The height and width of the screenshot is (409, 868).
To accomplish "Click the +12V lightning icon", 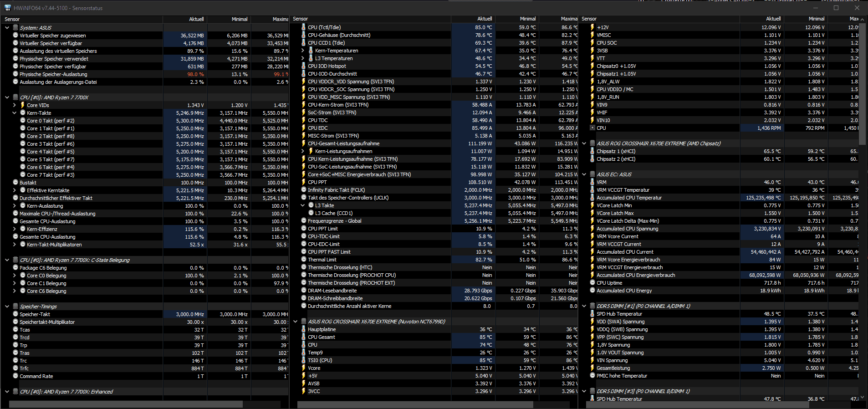I will (592, 27).
